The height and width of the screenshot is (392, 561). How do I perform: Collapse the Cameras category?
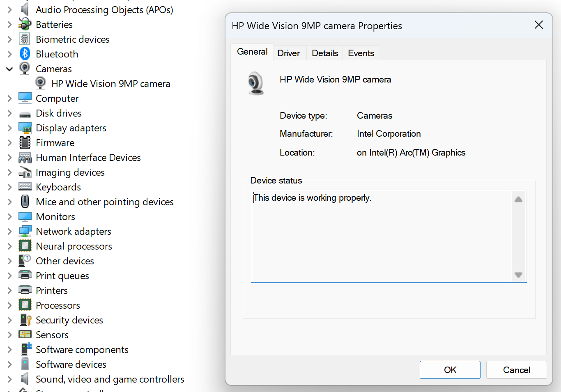9,69
